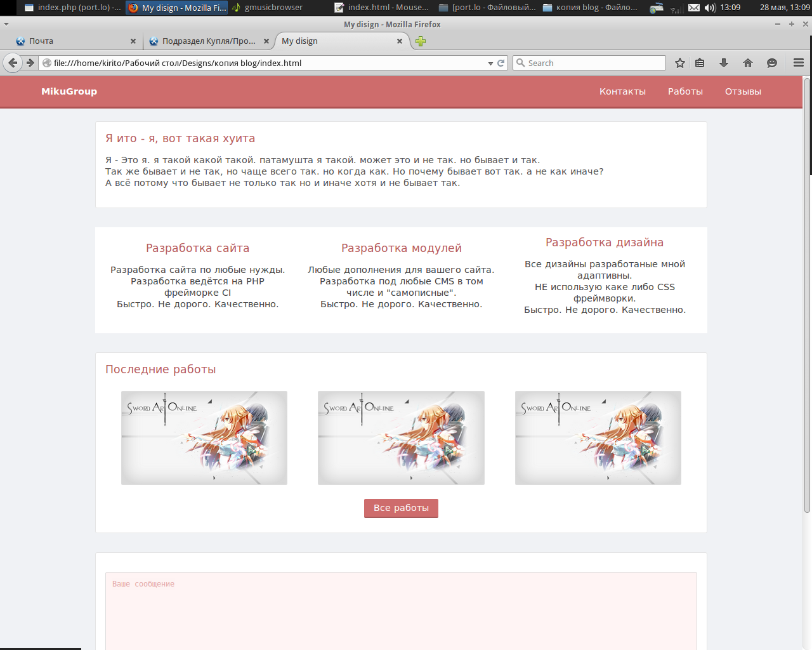
Task: Switch to index.php (port.lo) taskbar window
Action: tap(73, 8)
